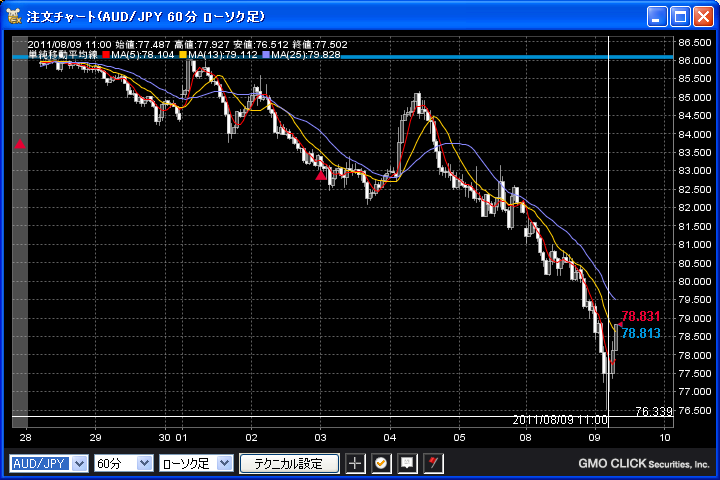The image size is (720, 480).
Task: Click the GMO CLICK Securities logo text
Action: pos(643,464)
